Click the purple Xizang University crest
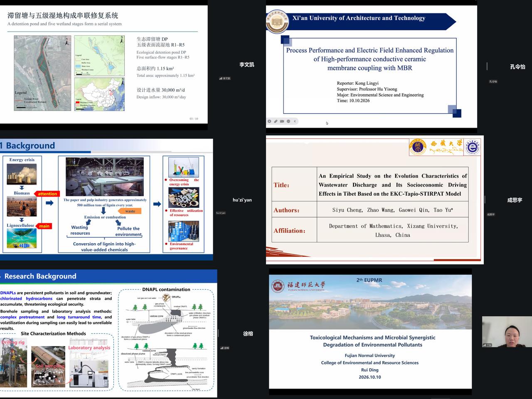The image size is (532, 399). tap(418, 147)
